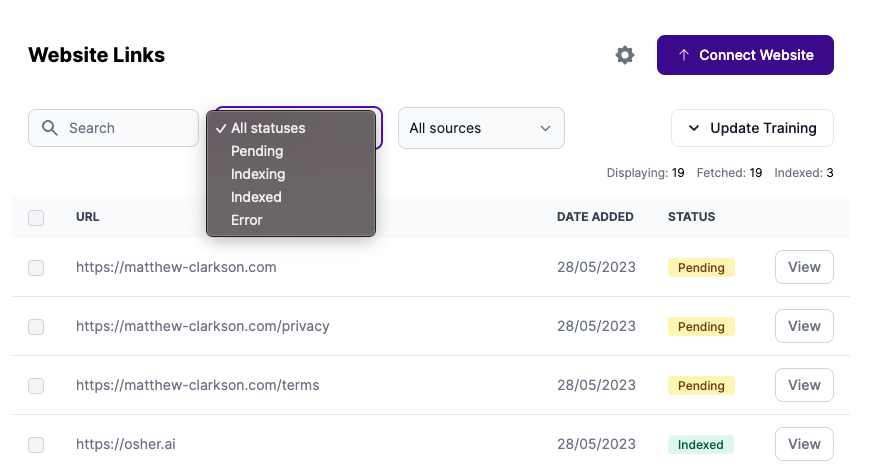Choose Indexed from the status list
This screenshot has width=870, height=473.
coord(291,197)
